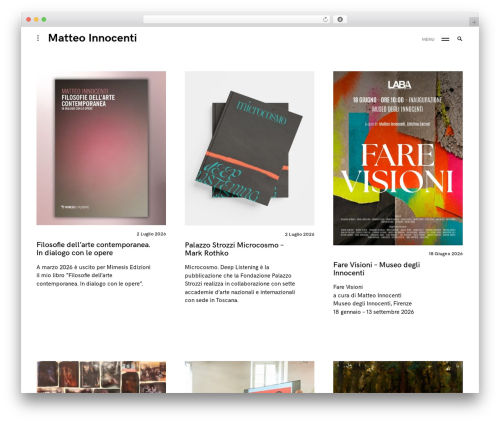
Task: Click the yellow minimize window button
Action: 36,19
